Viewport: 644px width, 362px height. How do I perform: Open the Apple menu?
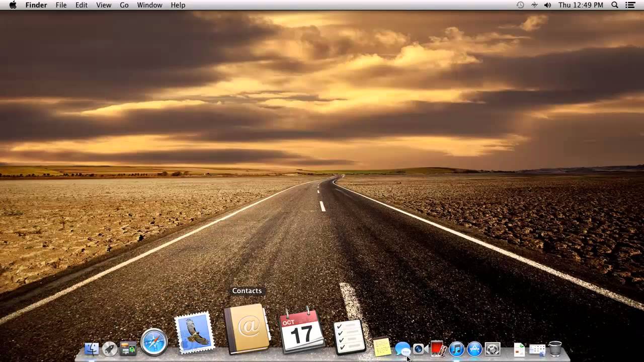click(x=13, y=5)
